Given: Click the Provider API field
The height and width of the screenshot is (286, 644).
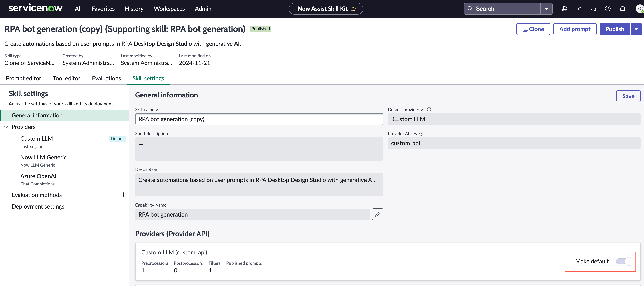Looking at the screenshot, I should pos(514,143).
